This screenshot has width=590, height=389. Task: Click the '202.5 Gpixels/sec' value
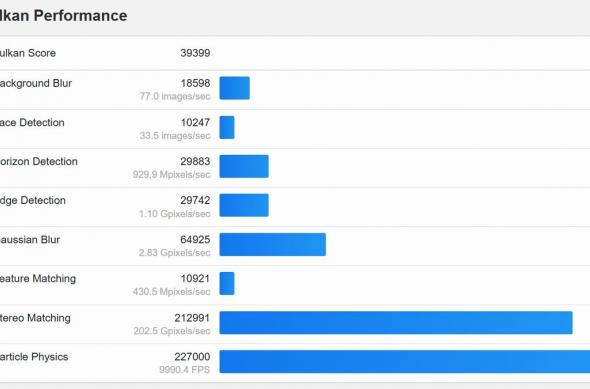172,331
